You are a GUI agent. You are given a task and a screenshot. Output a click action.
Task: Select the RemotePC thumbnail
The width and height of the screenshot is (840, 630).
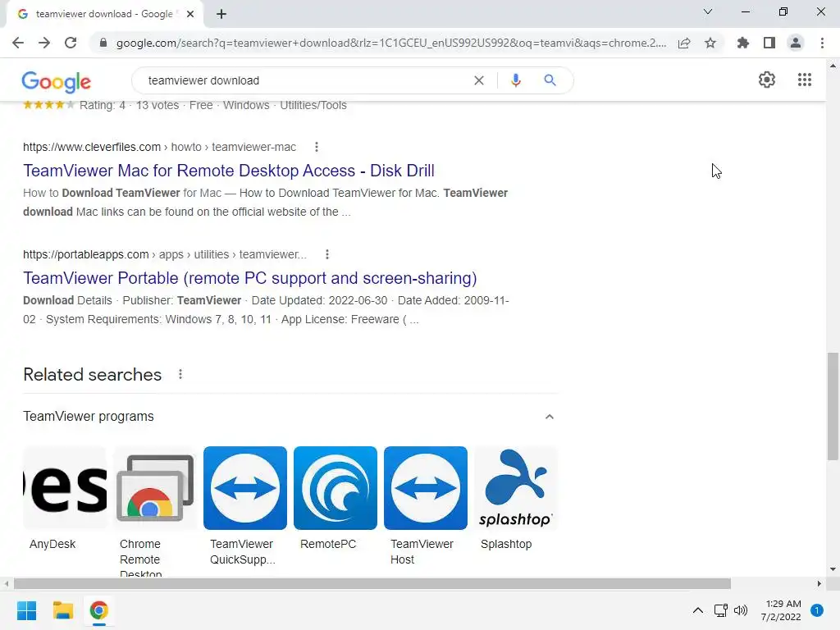tap(336, 488)
